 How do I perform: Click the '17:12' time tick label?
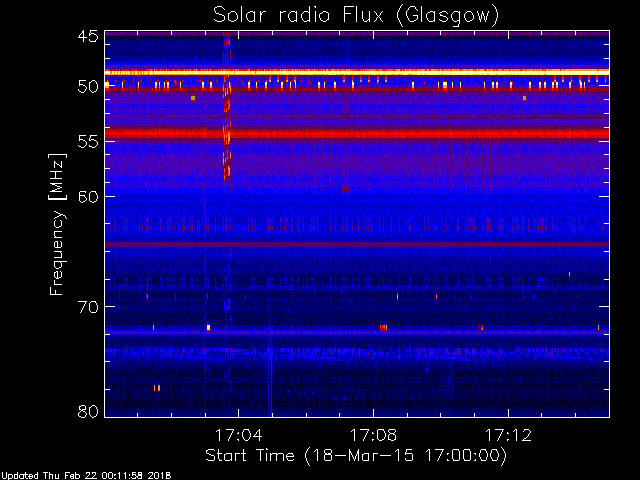pyautogui.click(x=508, y=435)
